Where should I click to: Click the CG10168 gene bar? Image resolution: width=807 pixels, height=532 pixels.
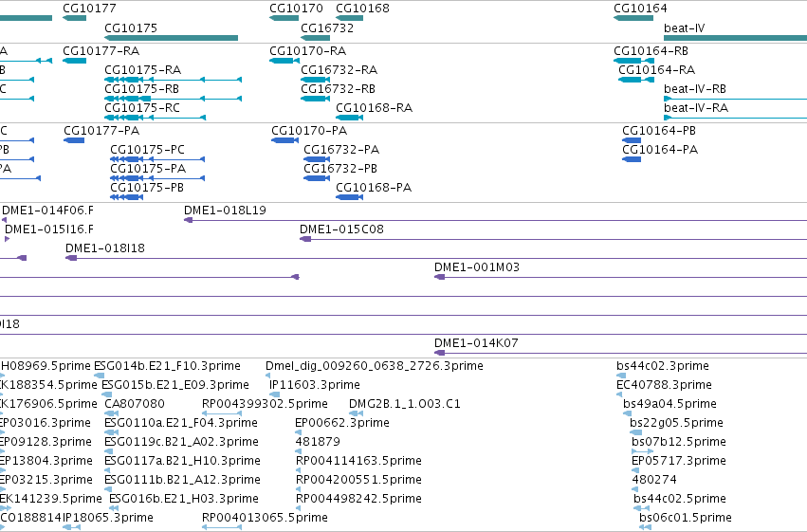point(350,18)
